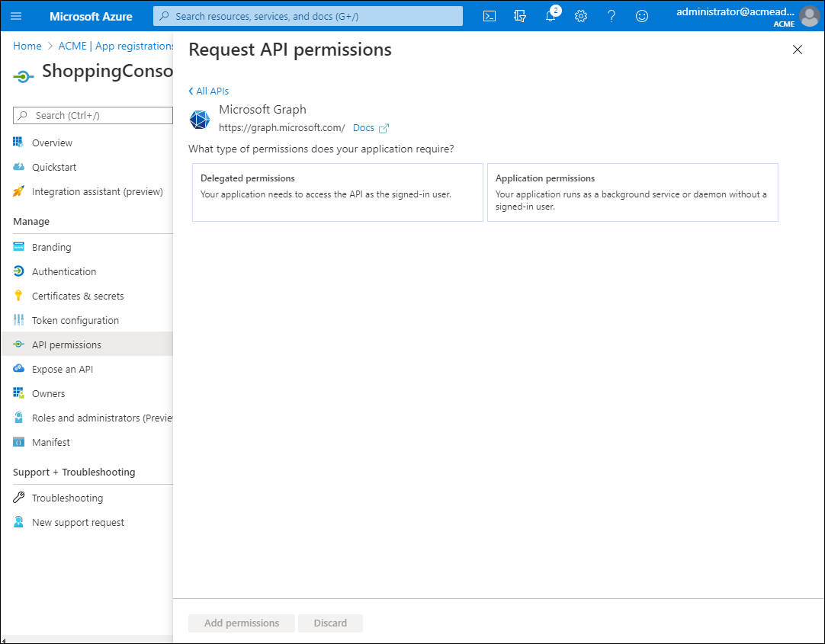Show notifications via the bell icon

(551, 16)
